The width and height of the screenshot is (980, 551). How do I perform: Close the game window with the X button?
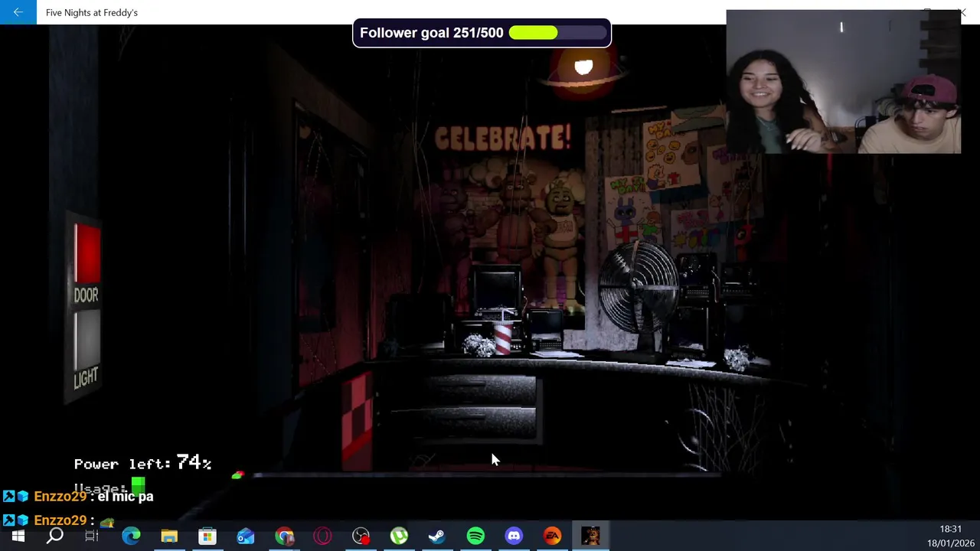pyautogui.click(x=962, y=12)
